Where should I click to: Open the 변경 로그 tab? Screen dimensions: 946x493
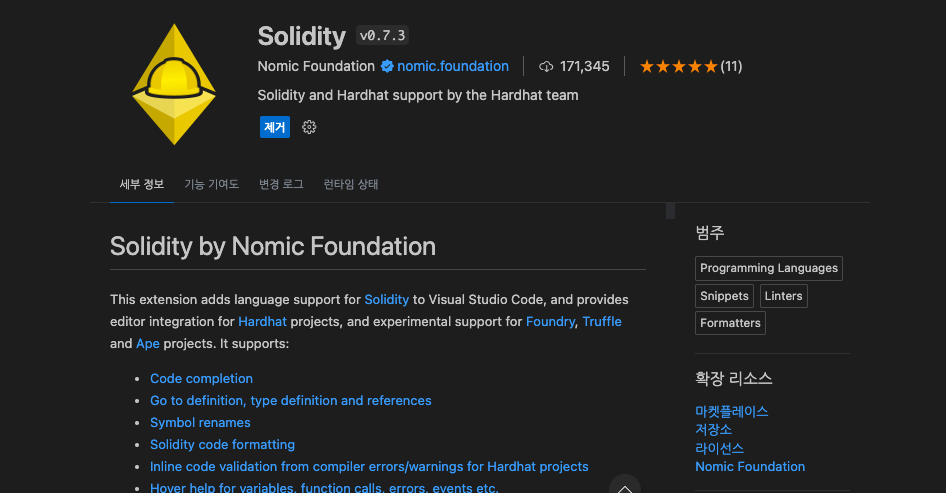pyautogui.click(x=281, y=184)
